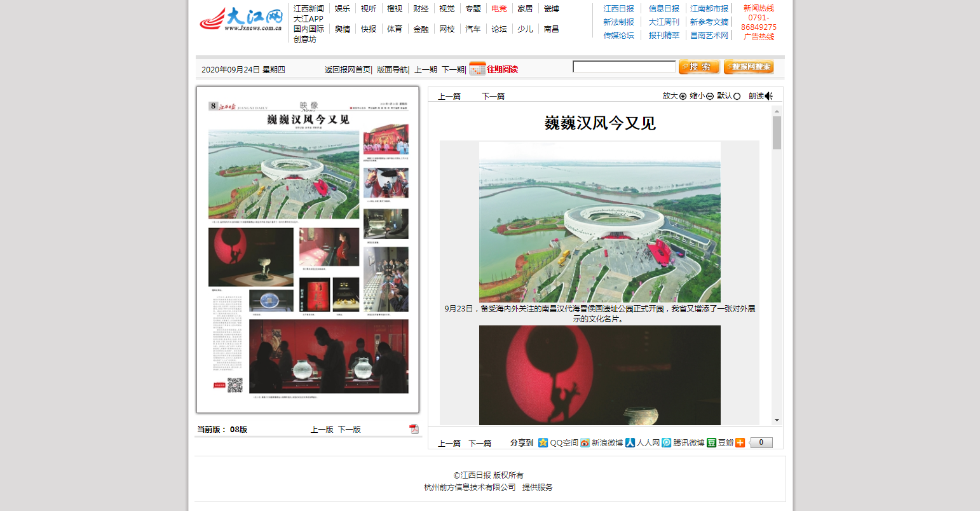Open 网校 nav item

tap(447, 29)
